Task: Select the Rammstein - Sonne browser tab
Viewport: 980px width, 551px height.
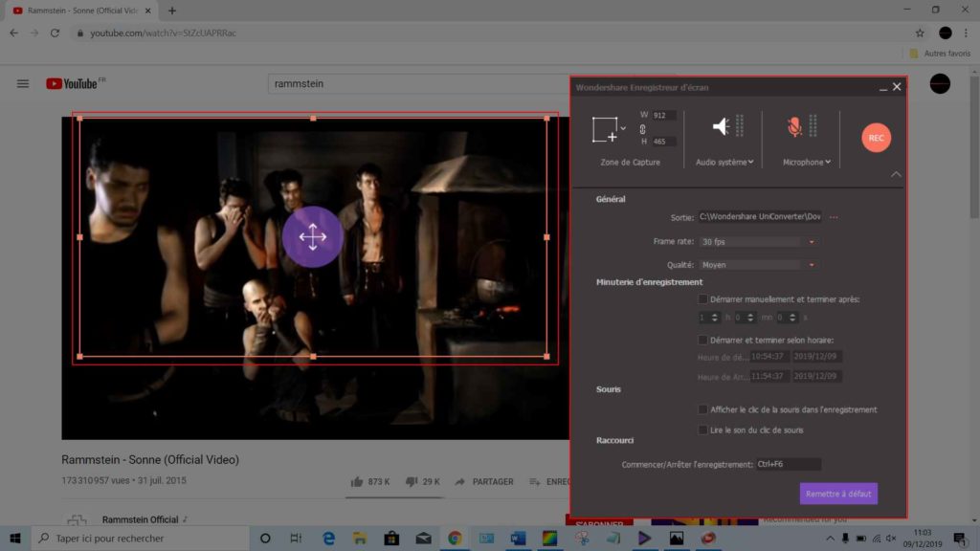Action: click(x=81, y=11)
